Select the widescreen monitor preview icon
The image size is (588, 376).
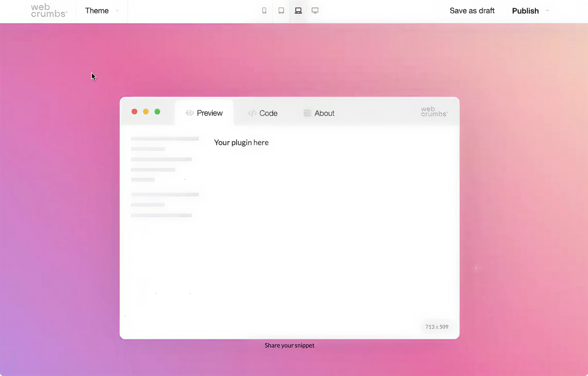(315, 10)
